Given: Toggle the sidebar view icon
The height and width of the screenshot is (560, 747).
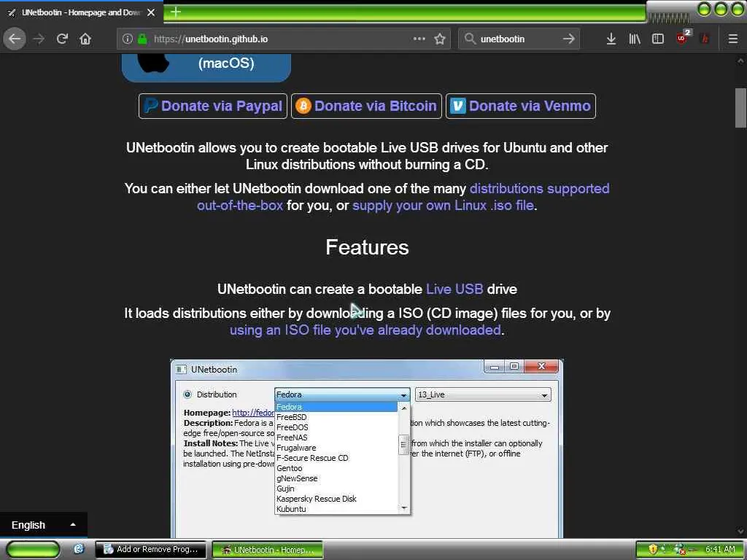Looking at the screenshot, I should click(658, 39).
